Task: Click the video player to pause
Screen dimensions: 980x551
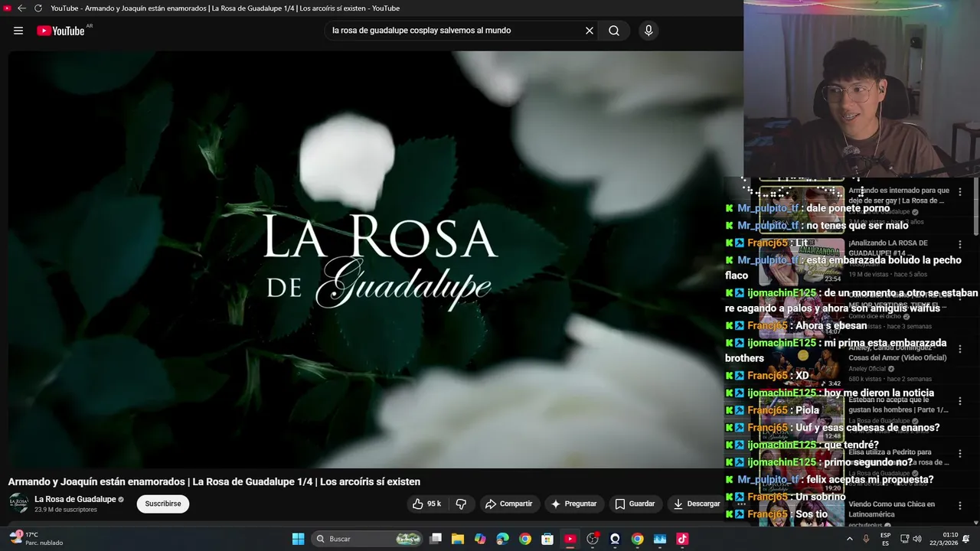Action: [375, 259]
